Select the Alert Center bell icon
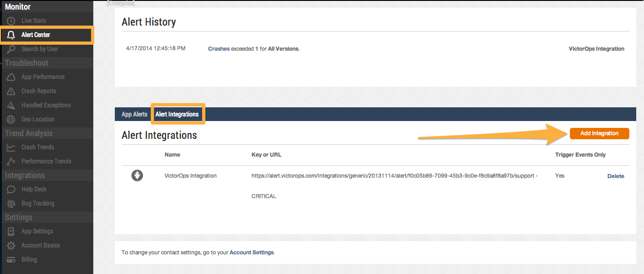Screen dimensions: 644x274 pos(11,34)
